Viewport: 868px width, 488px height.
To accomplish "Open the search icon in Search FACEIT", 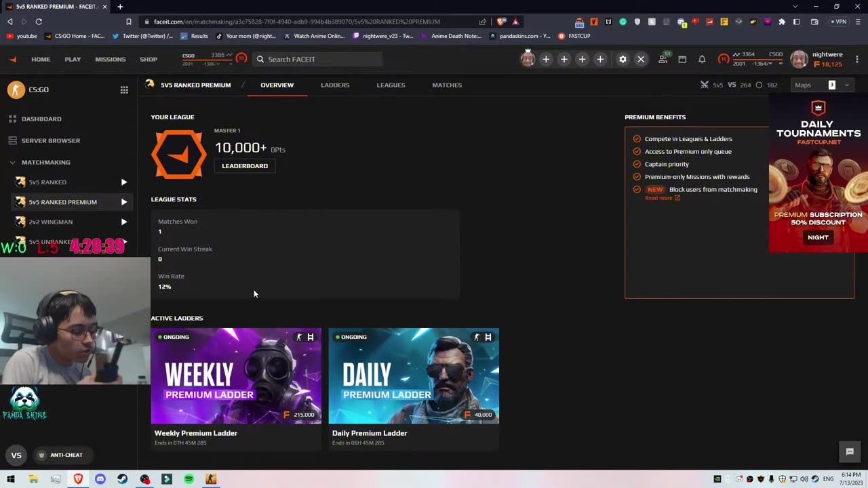I will click(260, 59).
